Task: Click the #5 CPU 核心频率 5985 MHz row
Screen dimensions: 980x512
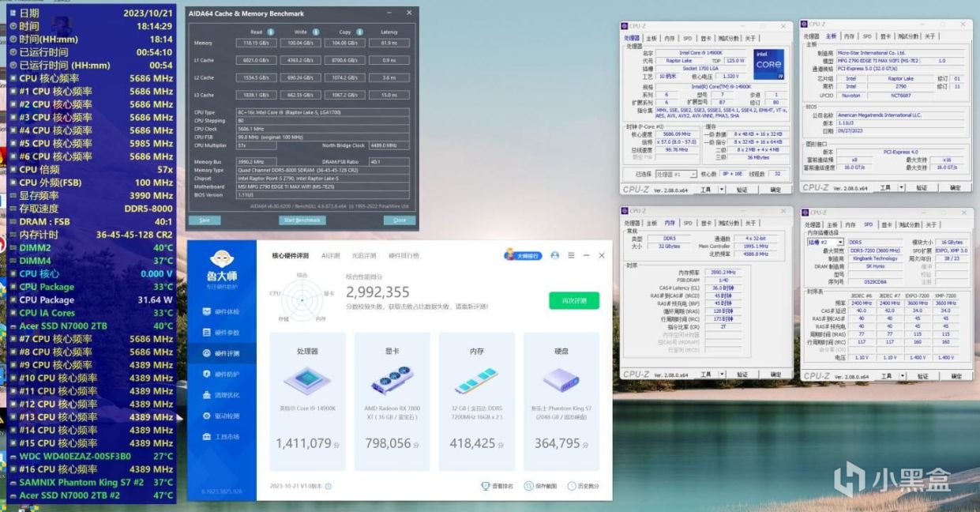Action: [92, 143]
